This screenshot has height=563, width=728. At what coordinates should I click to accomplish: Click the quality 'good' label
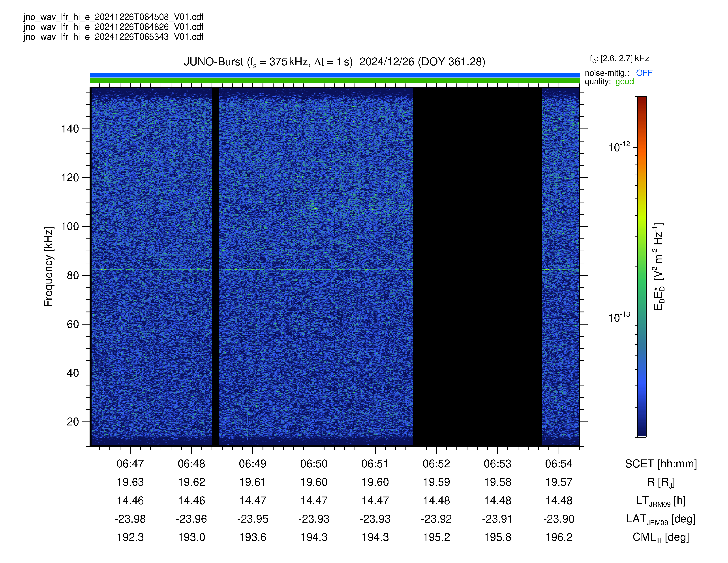point(609,82)
